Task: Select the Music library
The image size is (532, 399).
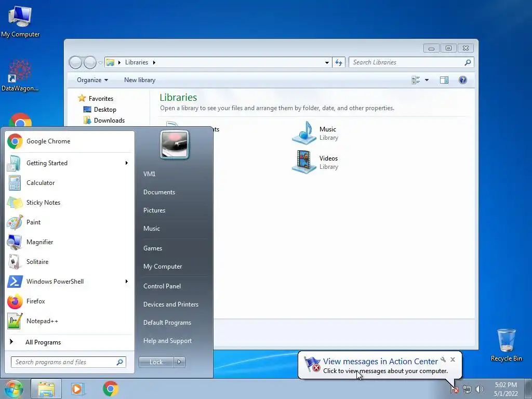Action: pos(315,133)
